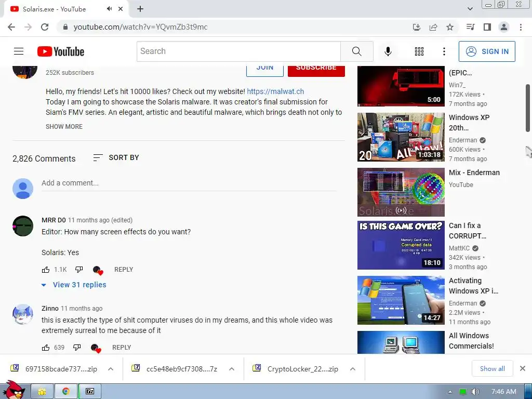Reply to MRR D0's comment
The image size is (532, 399).
124,270
